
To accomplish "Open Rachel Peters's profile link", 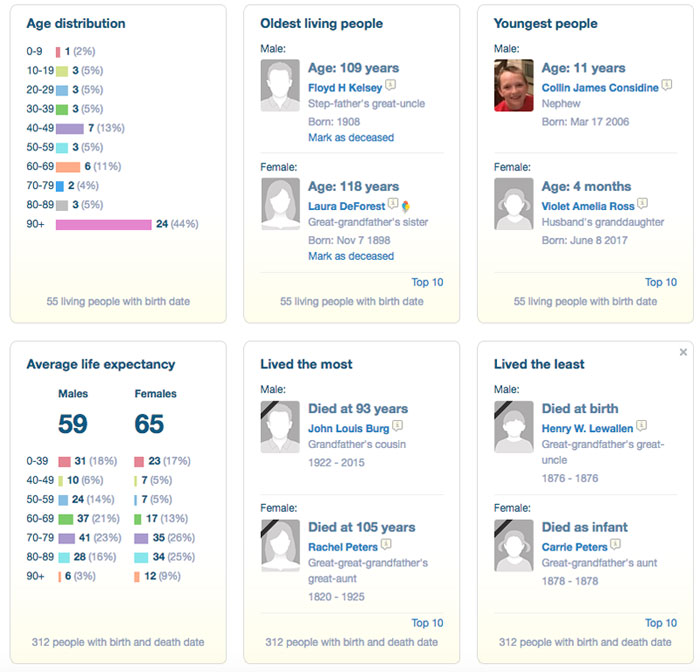I will 343,547.
